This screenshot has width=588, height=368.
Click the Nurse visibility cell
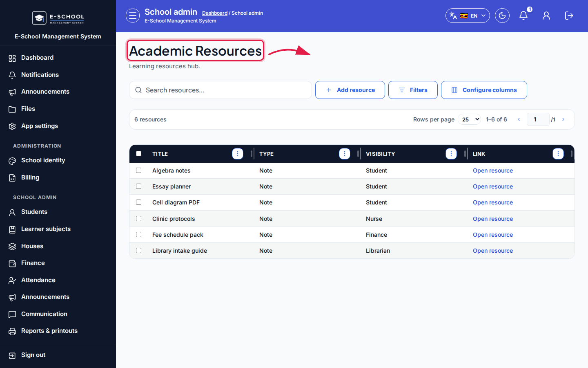(x=374, y=219)
